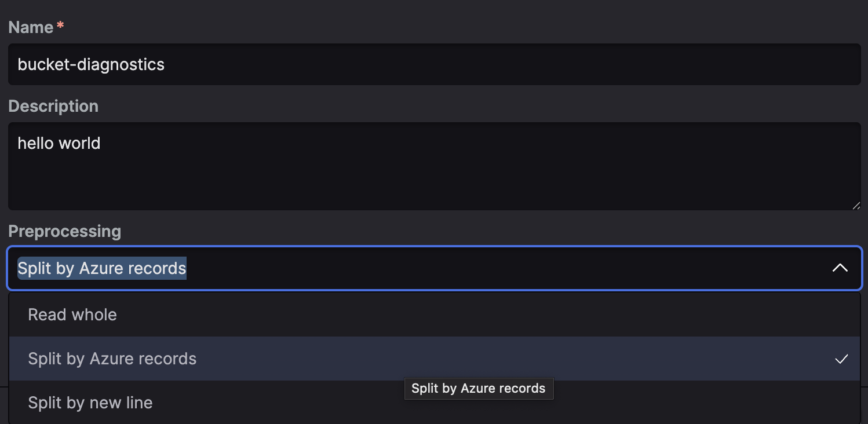Click the Preprocessing section label
The height and width of the screenshot is (424, 868).
coord(64,231)
